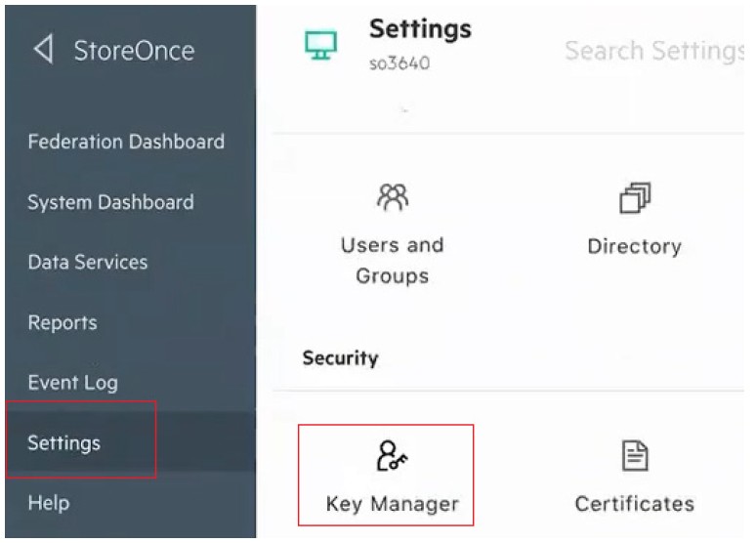Click the Search Settings field
The height and width of the screenshot is (543, 756).
653,51
